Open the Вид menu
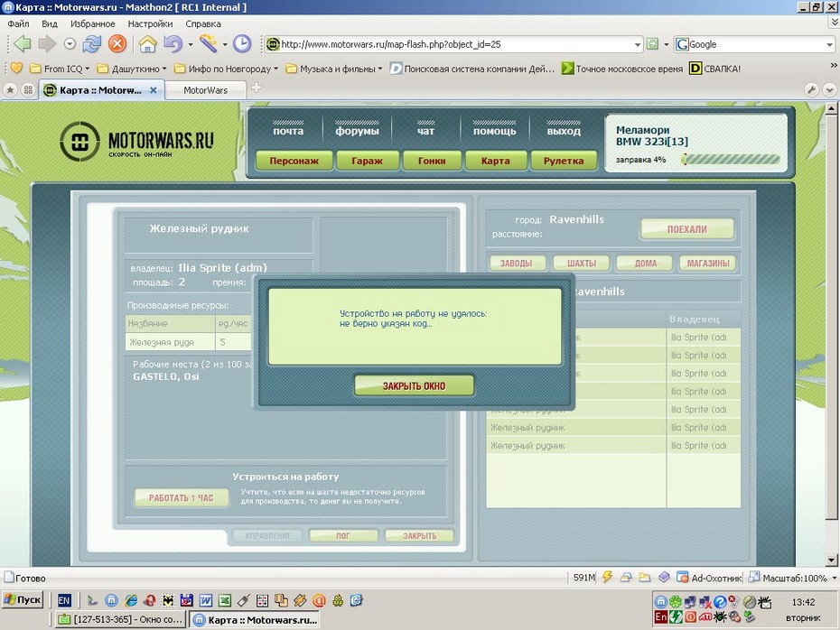The width and height of the screenshot is (840, 630). pyautogui.click(x=50, y=23)
